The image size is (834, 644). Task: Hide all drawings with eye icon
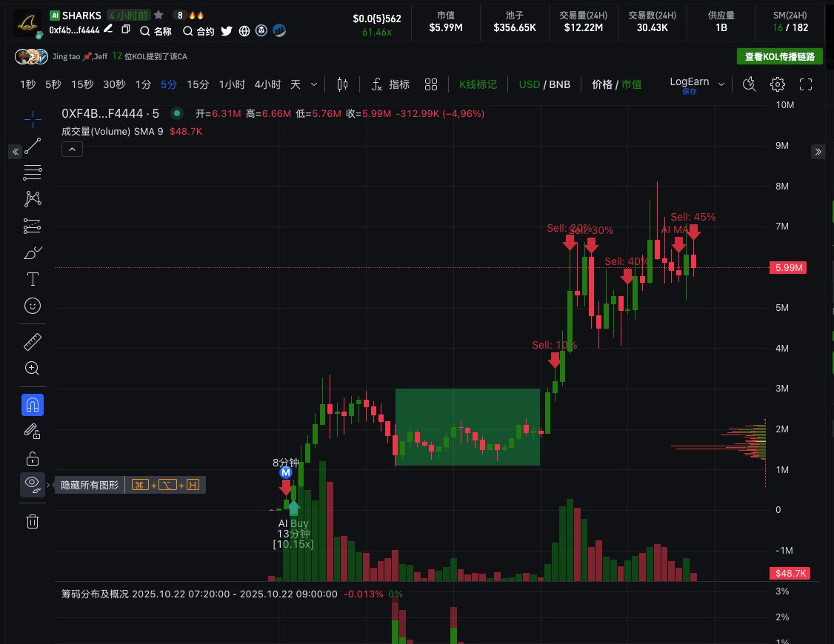pyautogui.click(x=33, y=484)
